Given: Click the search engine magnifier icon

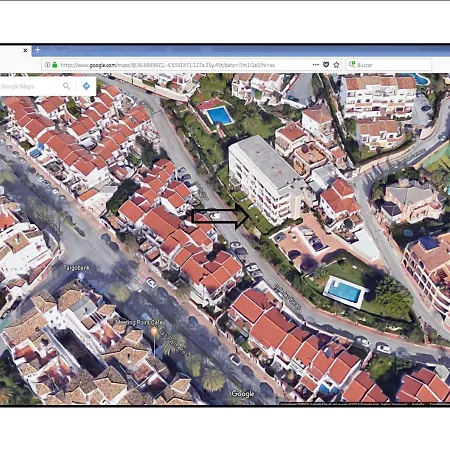Looking at the screenshot, I should click(352, 64).
